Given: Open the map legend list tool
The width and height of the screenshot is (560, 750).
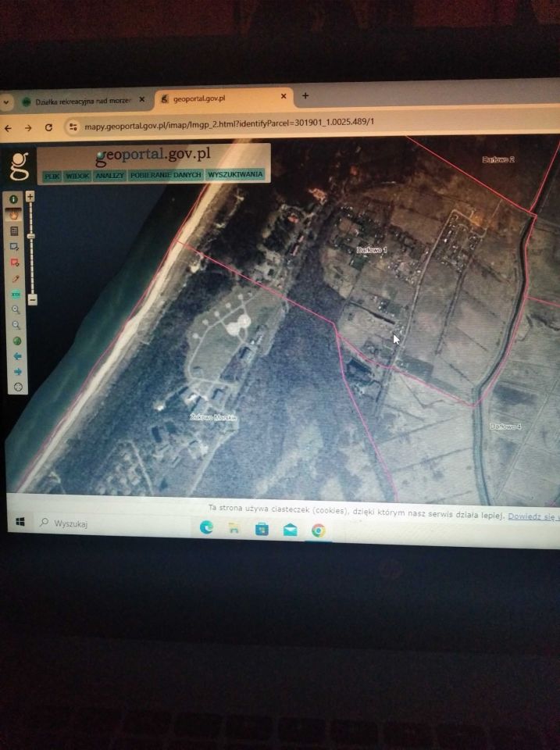Looking at the screenshot, I should tap(14, 231).
